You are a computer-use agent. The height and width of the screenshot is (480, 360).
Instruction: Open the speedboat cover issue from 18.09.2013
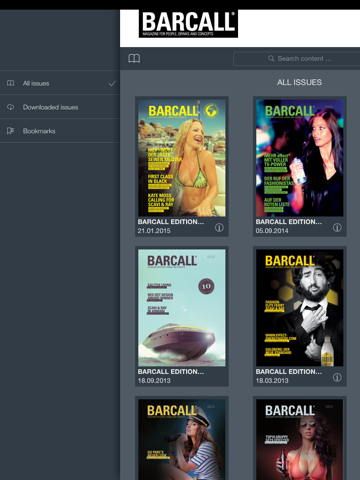pos(182,308)
